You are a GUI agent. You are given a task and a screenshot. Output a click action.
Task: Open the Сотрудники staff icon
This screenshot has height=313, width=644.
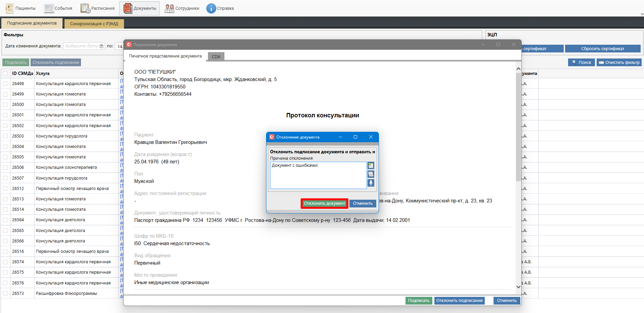coord(169,8)
